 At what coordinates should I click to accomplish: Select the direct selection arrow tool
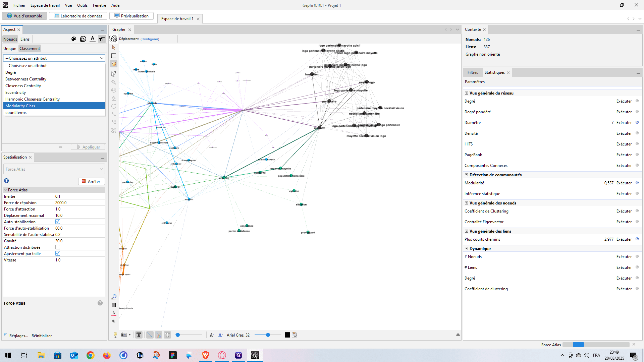[114, 48]
